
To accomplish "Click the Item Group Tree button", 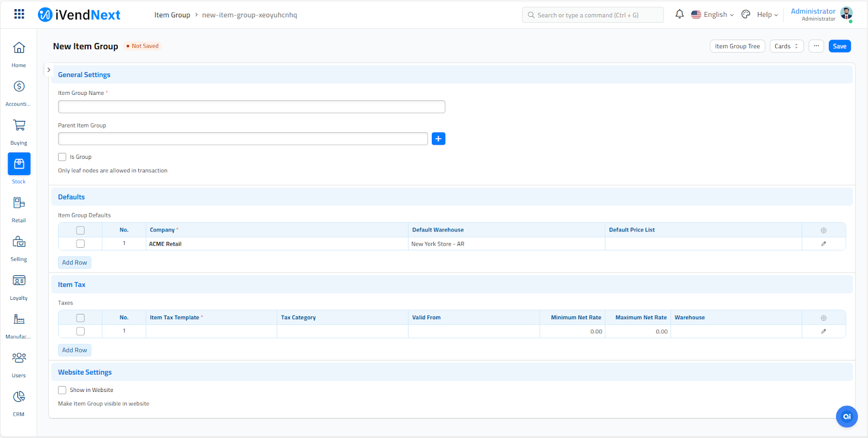I will pos(737,47).
